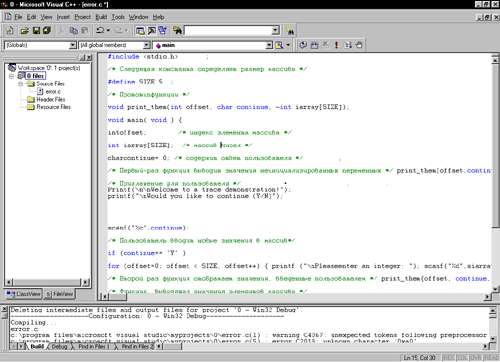
Task: Insert a breakpoint with the hand icon
Action: click(x=359, y=45)
